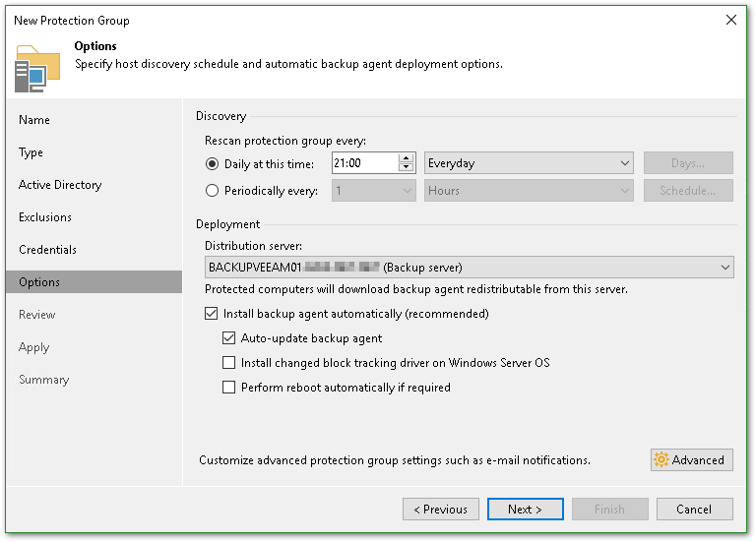This screenshot has width=756, height=542.
Task: Click into the 21:00 time field
Action: [364, 163]
